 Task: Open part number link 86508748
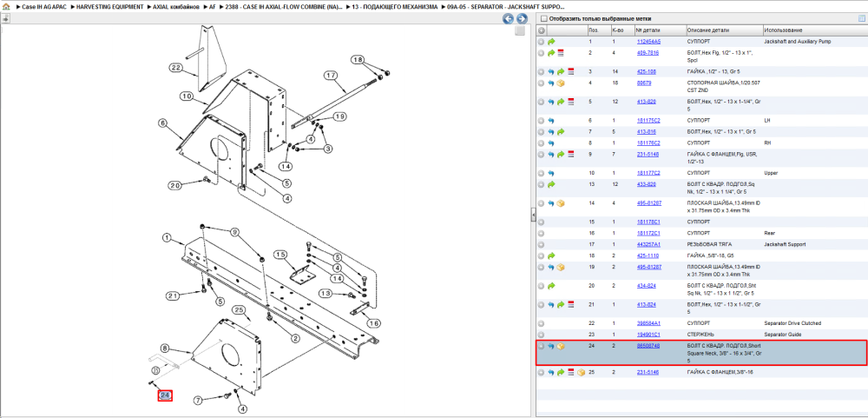(x=649, y=347)
